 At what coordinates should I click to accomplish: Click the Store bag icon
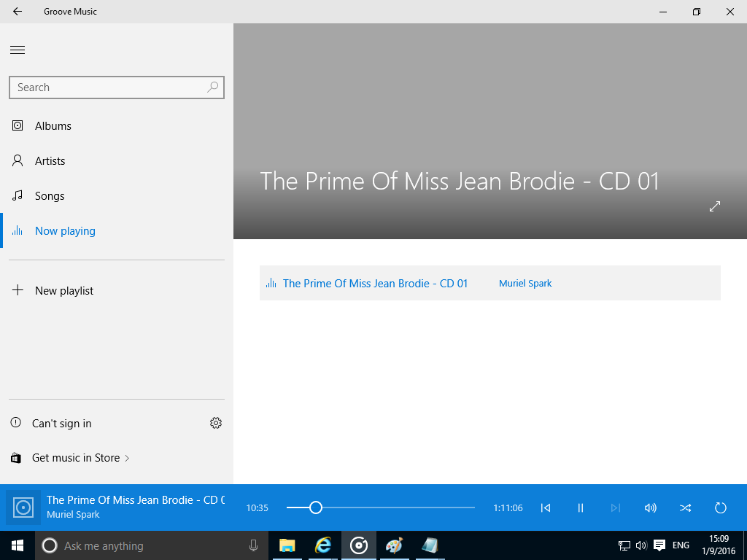tap(16, 458)
